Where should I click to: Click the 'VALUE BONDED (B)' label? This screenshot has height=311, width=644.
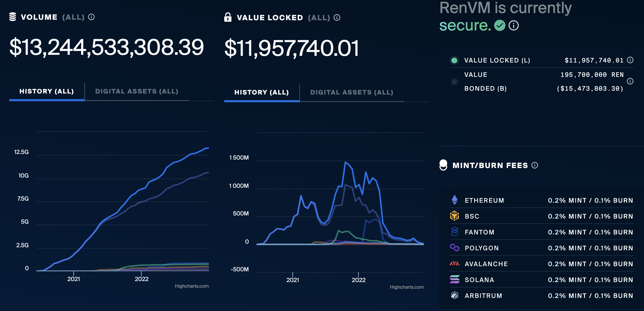point(485,82)
